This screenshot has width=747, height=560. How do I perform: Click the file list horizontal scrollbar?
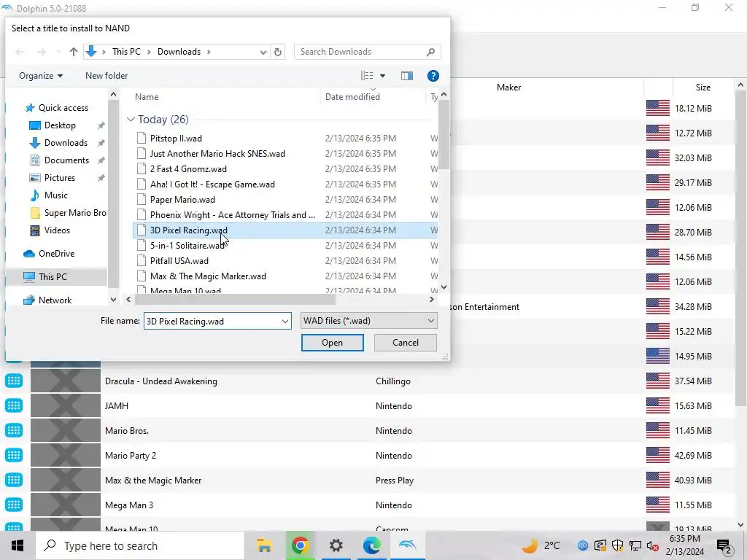pos(236,300)
